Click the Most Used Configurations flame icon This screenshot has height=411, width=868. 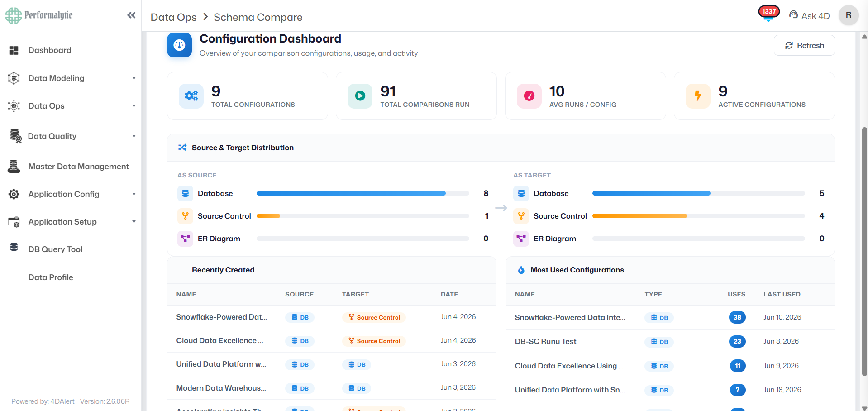point(521,270)
